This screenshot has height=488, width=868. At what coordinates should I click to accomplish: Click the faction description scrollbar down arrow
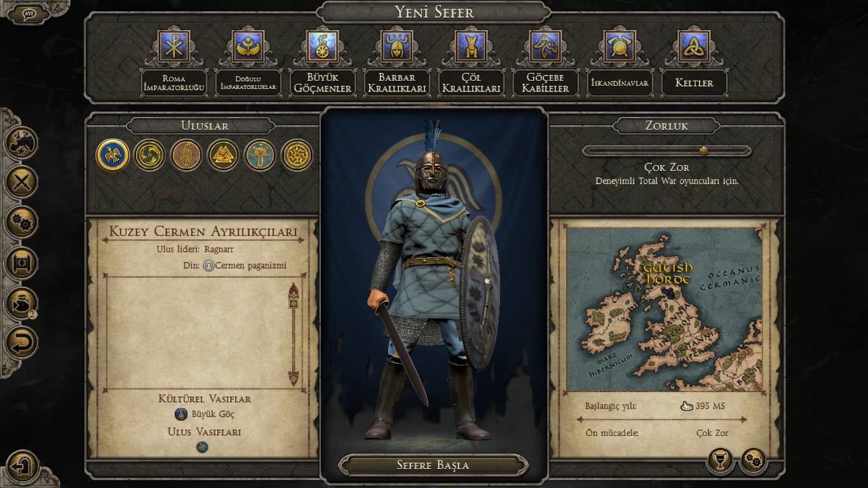pyautogui.click(x=294, y=377)
